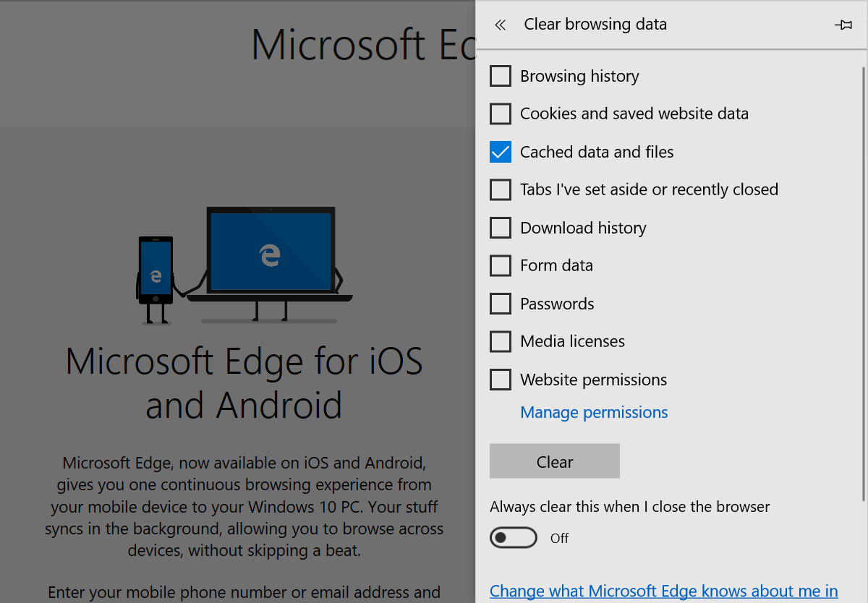Tick the Media licenses checkbox
The image size is (868, 603).
(501, 341)
